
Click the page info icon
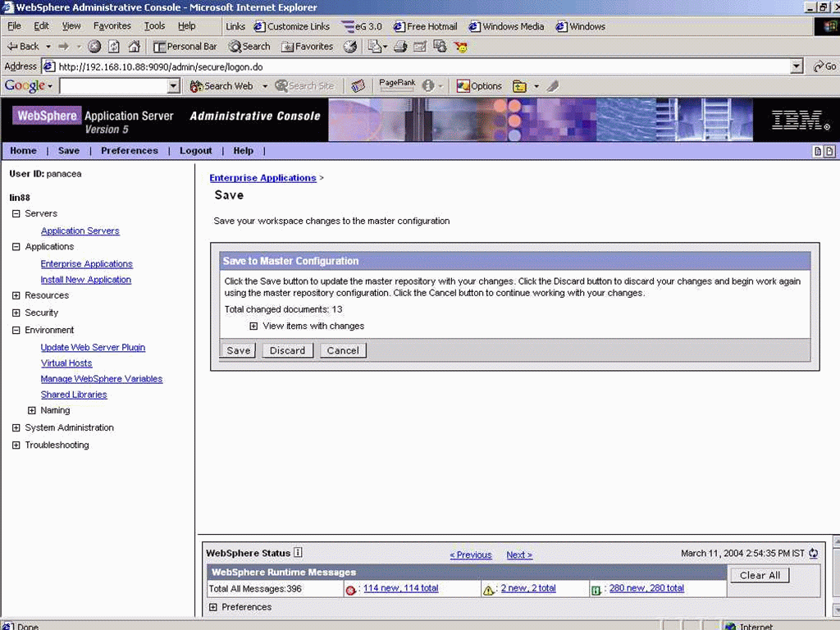(428, 85)
